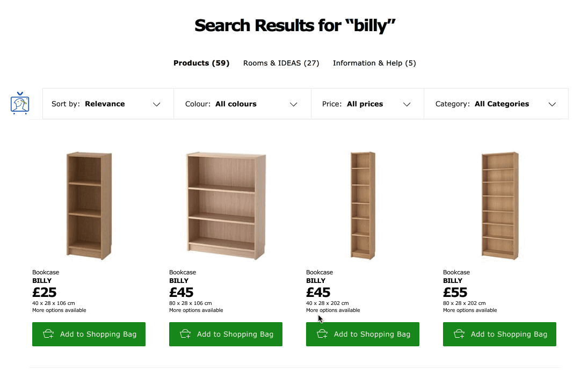Viewport: 588px width, 371px height.
Task: Add the £55 BILLY bookcase to bag
Action: point(499,334)
